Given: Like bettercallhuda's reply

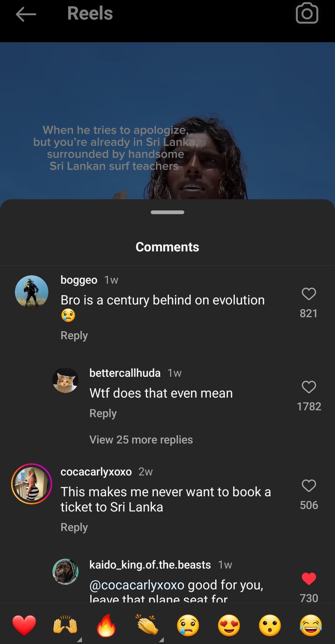Looking at the screenshot, I should pyautogui.click(x=309, y=387).
